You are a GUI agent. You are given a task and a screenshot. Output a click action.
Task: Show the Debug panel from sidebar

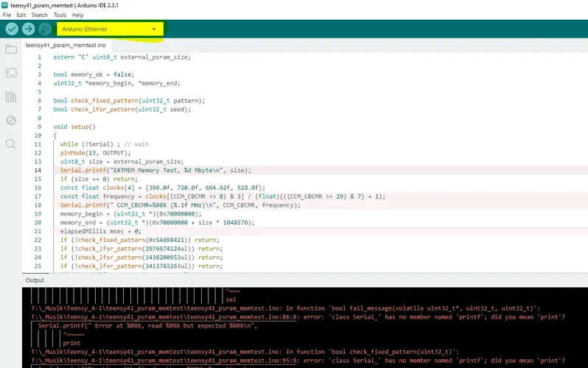(x=11, y=120)
